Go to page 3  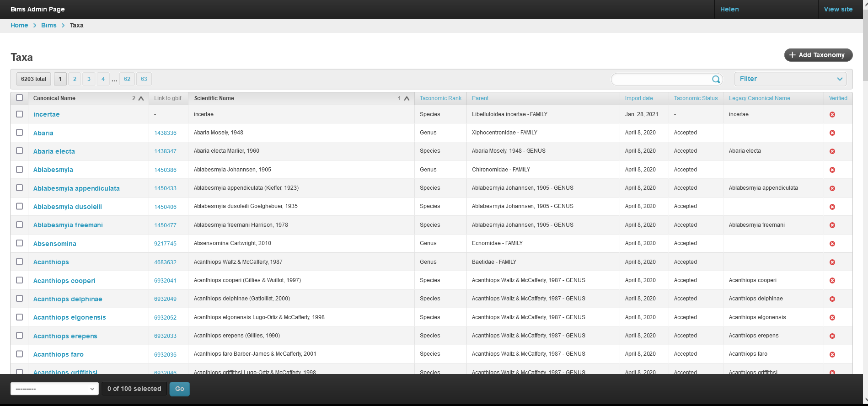[89, 79]
